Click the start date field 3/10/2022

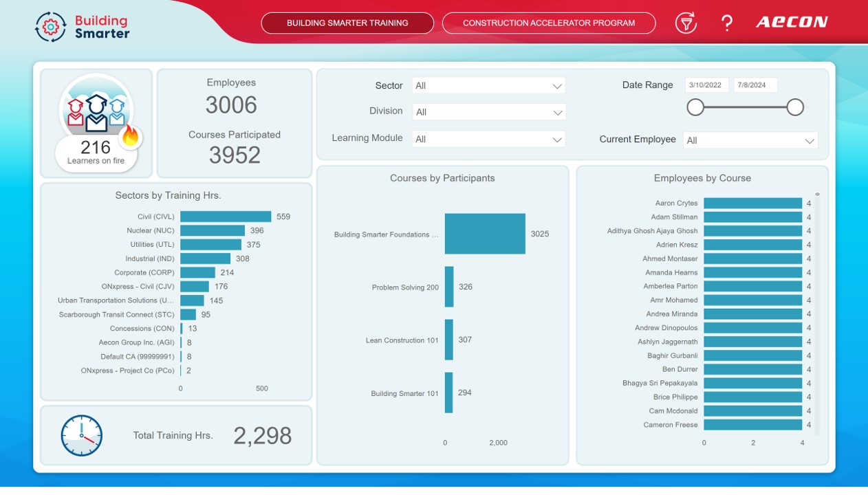707,85
